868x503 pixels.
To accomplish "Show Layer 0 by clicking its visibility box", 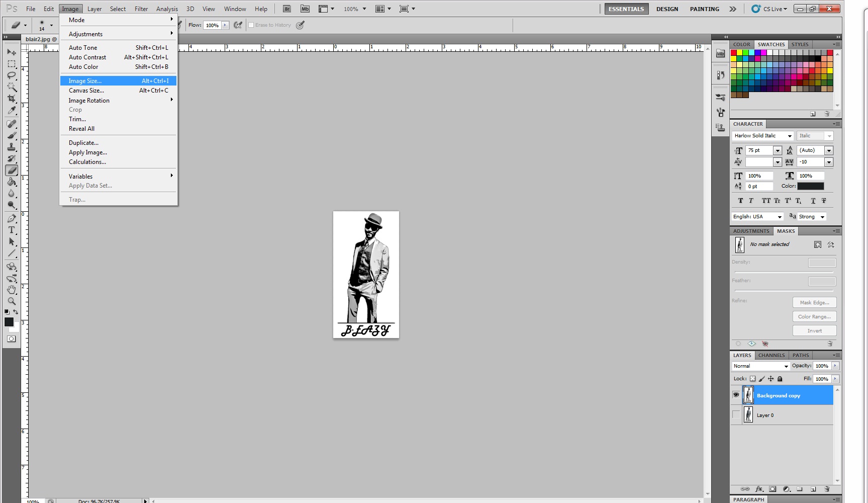I will pyautogui.click(x=736, y=415).
